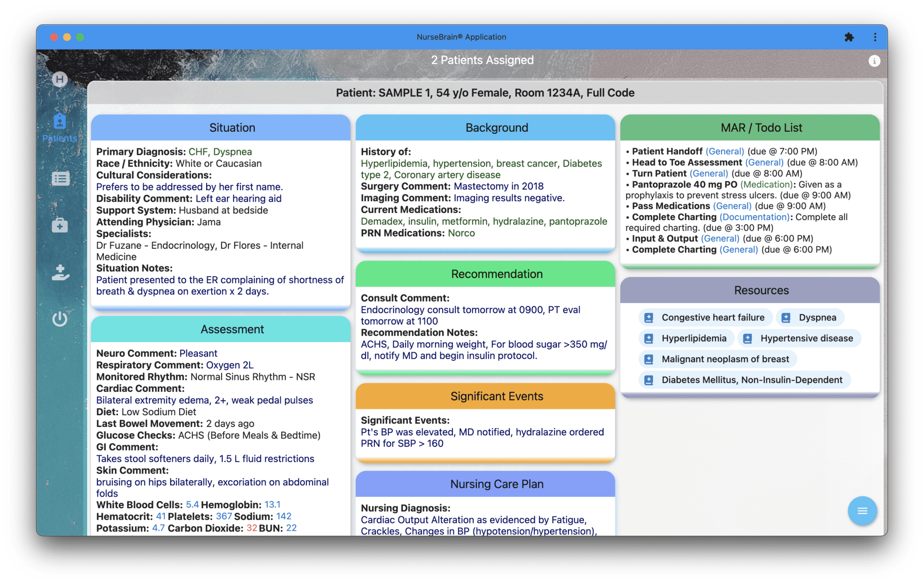Click the info circle icon
This screenshot has height=584, width=924.
point(874,61)
